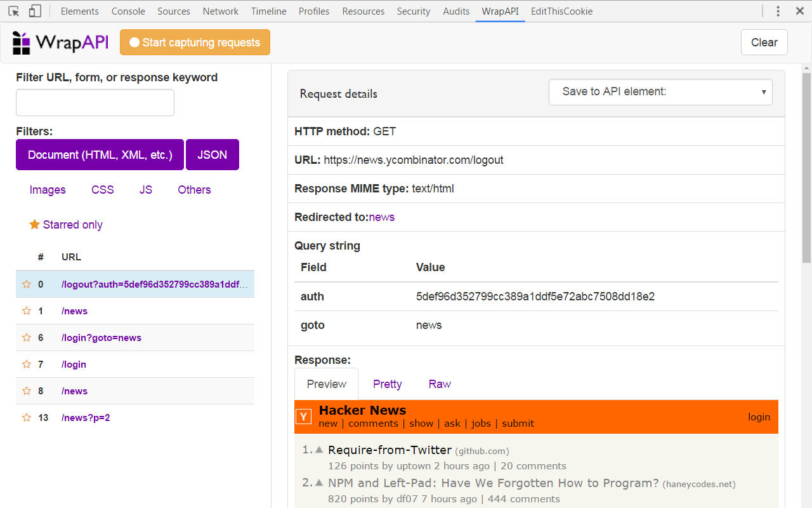Image resolution: width=812 pixels, height=508 pixels.
Task: Toggle the device toolbar icon
Action: click(35, 11)
